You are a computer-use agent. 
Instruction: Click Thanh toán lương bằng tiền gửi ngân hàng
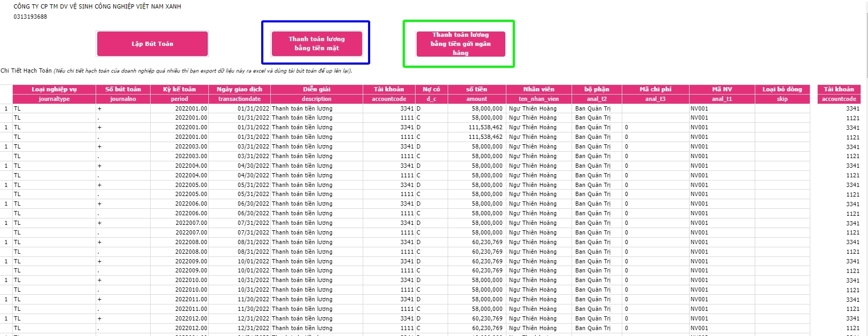point(460,44)
